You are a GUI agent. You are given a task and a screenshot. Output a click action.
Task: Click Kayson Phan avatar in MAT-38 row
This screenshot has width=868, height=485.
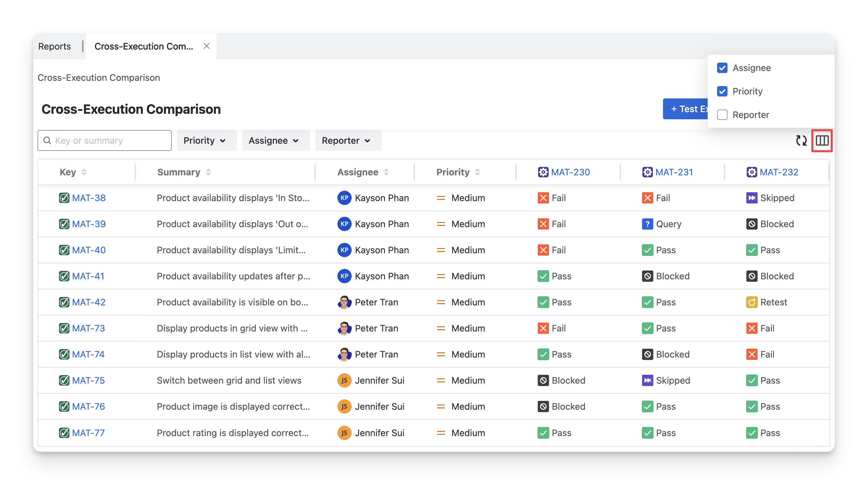pyautogui.click(x=344, y=198)
